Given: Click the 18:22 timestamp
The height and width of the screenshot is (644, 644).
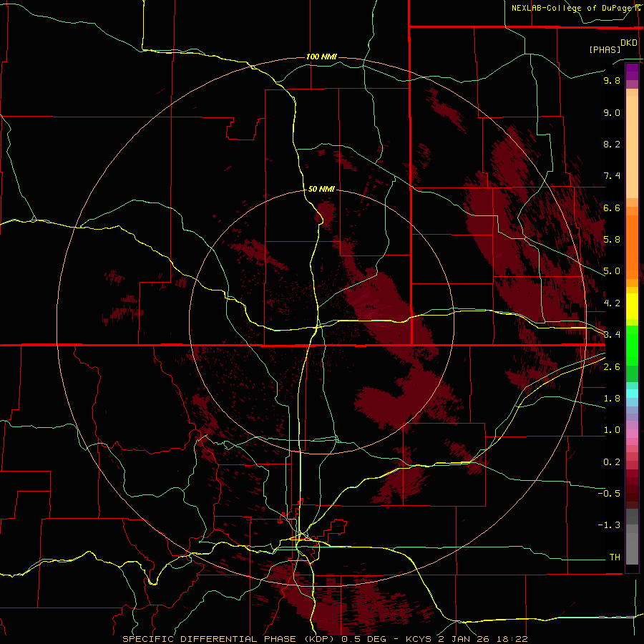Looking at the screenshot, I should coord(513,639).
